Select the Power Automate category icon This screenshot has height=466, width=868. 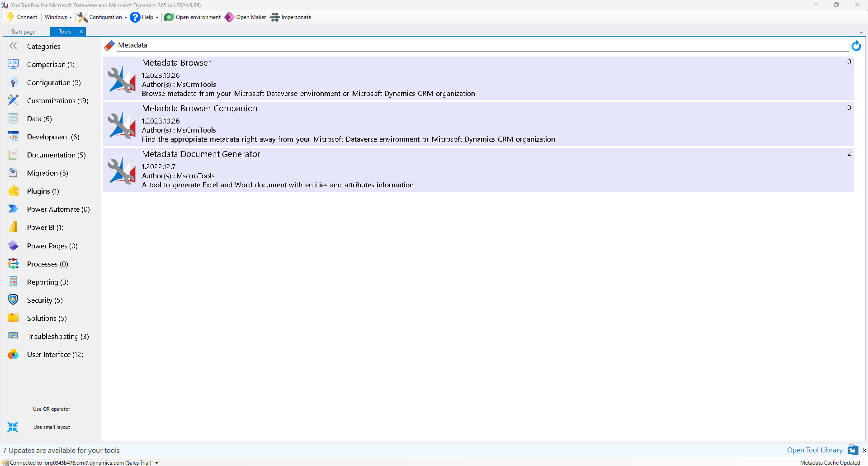tap(13, 209)
